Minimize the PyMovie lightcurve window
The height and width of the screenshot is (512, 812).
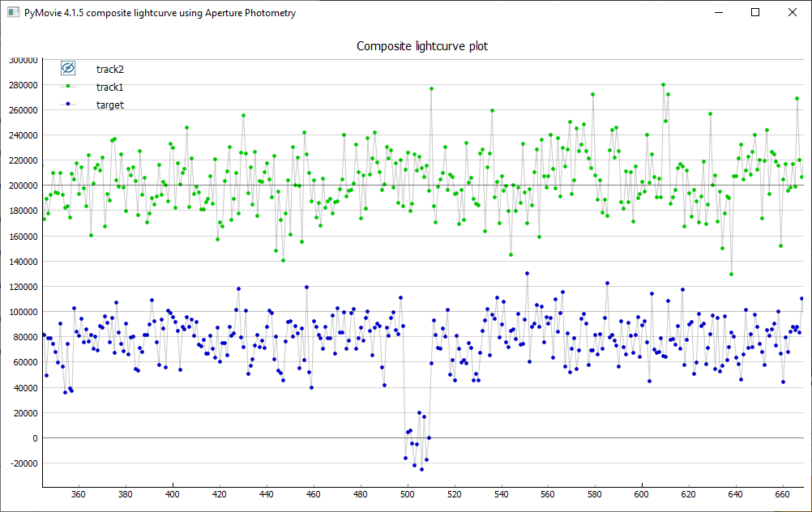point(718,13)
